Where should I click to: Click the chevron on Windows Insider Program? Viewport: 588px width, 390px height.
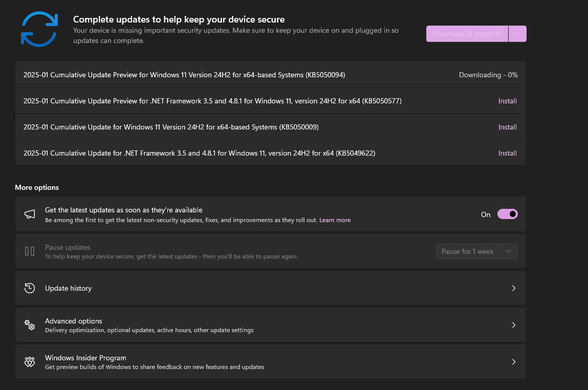point(514,362)
